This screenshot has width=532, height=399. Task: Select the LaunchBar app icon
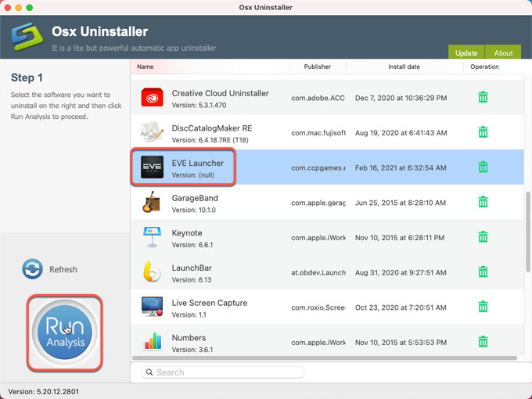(152, 271)
